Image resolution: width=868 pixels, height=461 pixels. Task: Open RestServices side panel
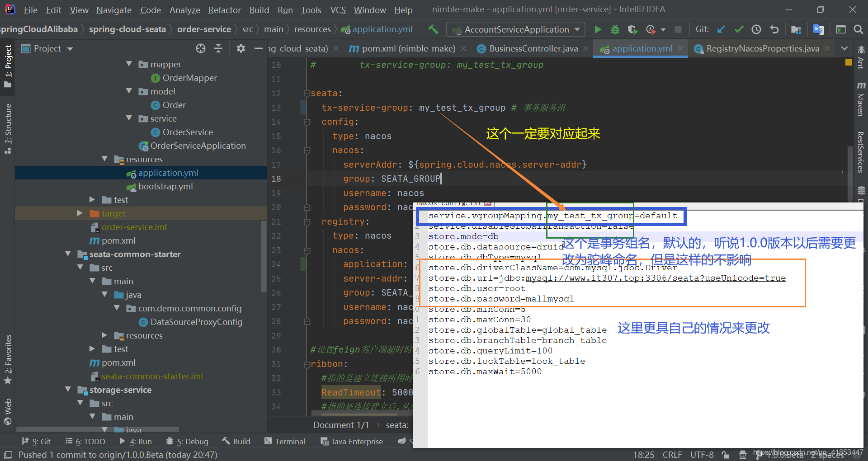(861, 152)
